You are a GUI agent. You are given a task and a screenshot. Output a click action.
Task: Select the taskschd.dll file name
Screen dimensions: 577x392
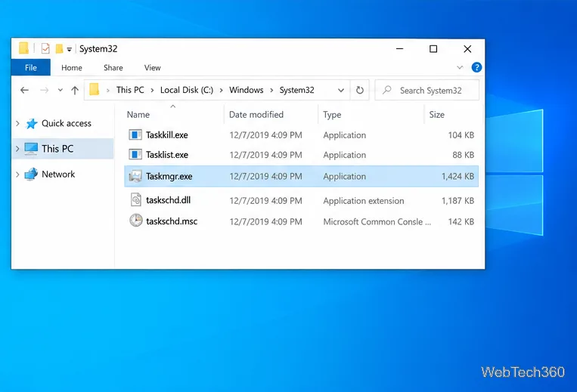(168, 200)
